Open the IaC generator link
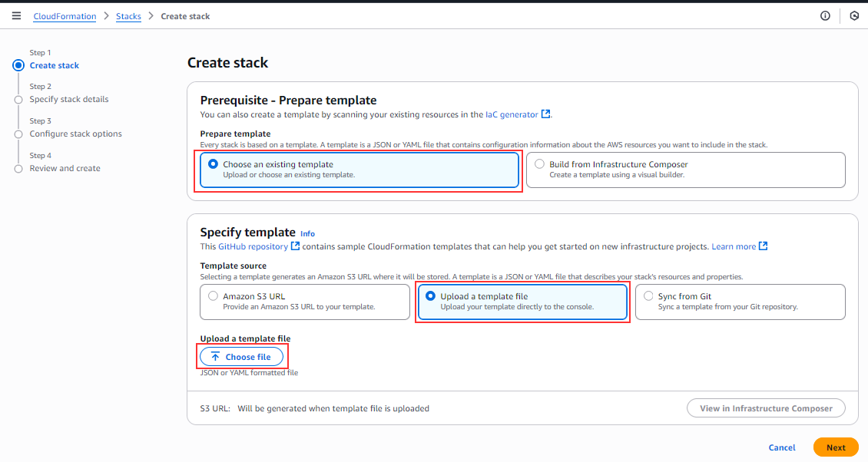This screenshot has height=462, width=868. point(512,114)
